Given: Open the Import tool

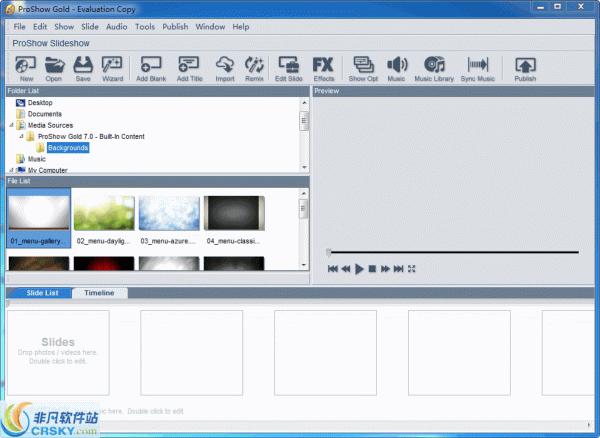Looking at the screenshot, I should [225, 69].
